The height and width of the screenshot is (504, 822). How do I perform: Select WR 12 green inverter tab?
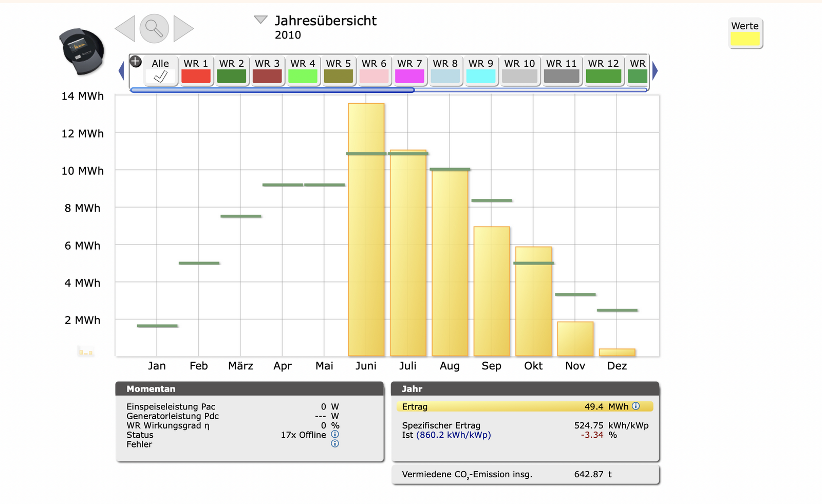604,71
